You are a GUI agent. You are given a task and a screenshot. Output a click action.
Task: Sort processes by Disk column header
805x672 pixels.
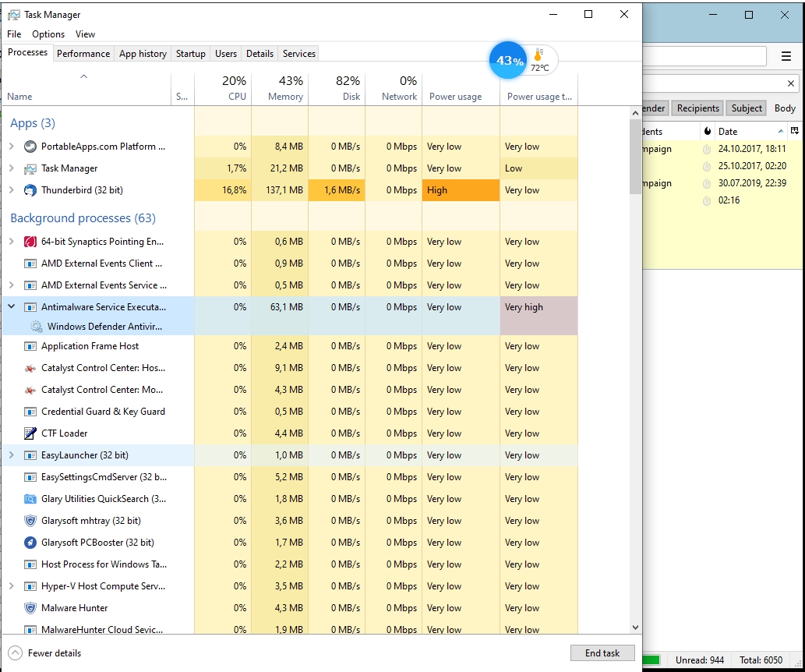[337, 88]
